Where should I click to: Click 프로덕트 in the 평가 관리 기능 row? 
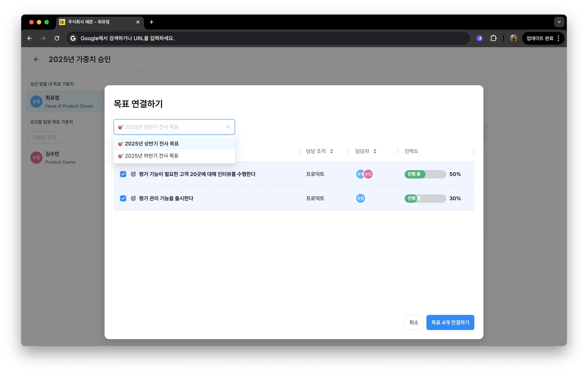(x=315, y=198)
